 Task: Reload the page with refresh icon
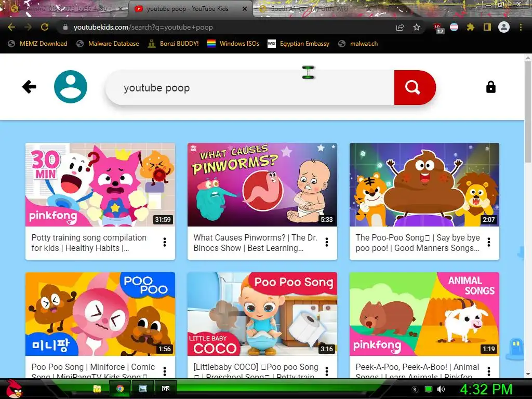click(45, 27)
